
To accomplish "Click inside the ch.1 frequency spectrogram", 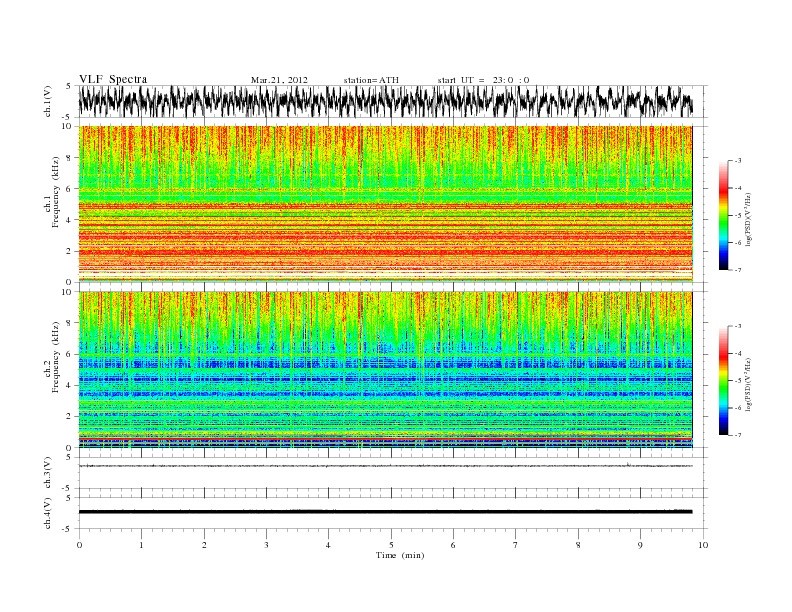I will tap(385, 204).
